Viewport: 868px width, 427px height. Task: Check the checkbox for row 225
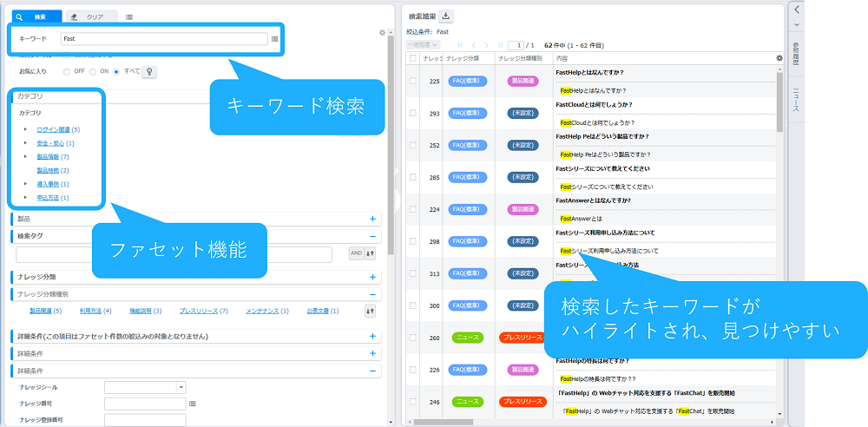pos(413,81)
